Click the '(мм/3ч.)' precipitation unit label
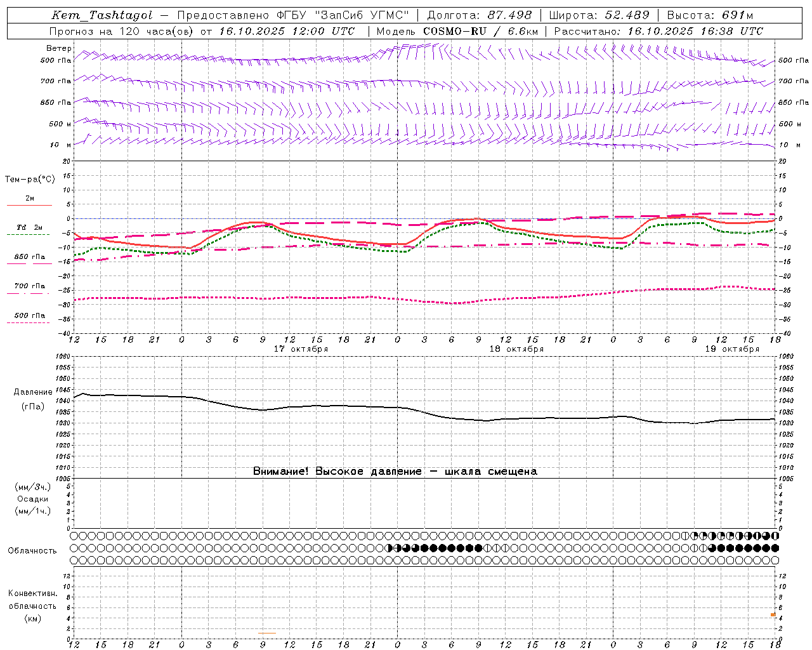Image resolution: width=812 pixels, height=650 pixels. click(32, 487)
